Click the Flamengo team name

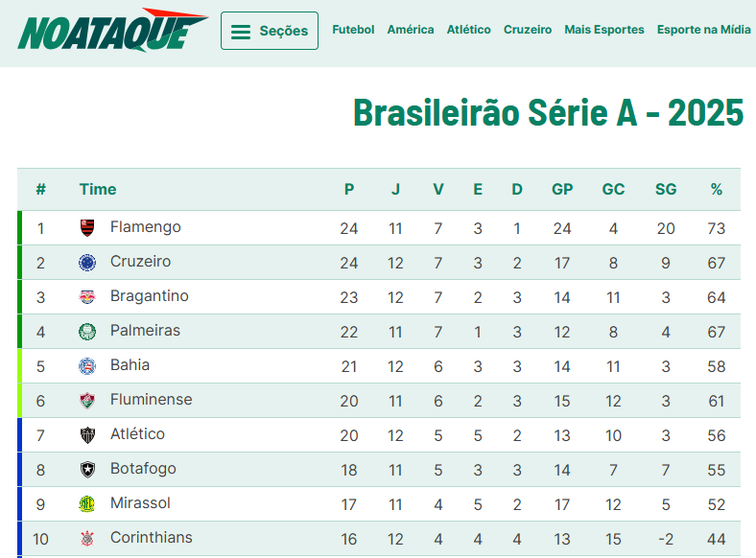tap(146, 227)
